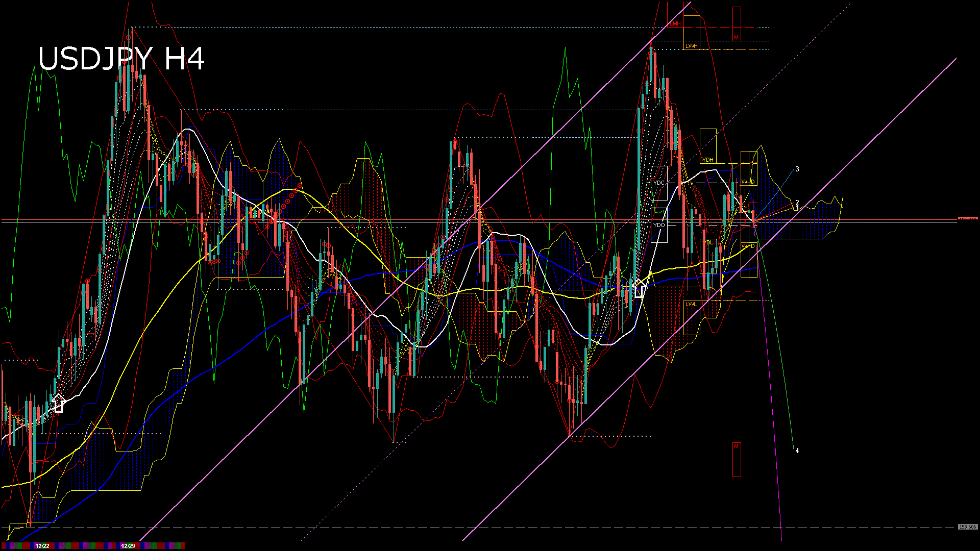Select the red M marker at bottom

[737, 446]
